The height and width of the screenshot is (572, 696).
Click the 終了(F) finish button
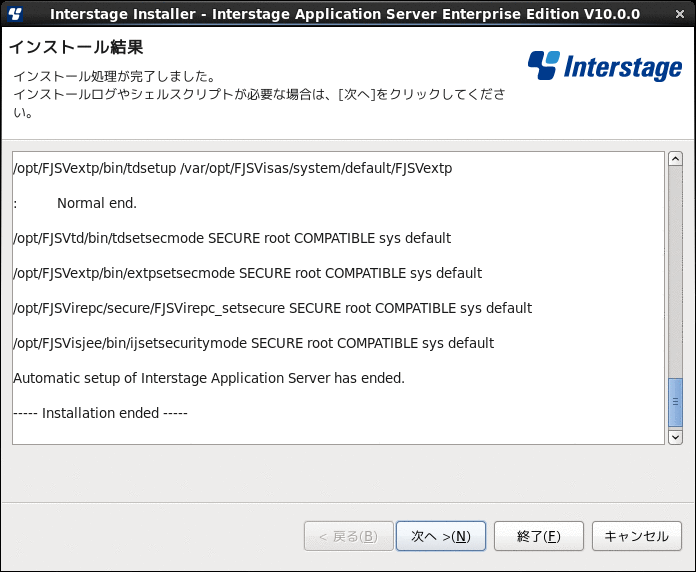(538, 536)
